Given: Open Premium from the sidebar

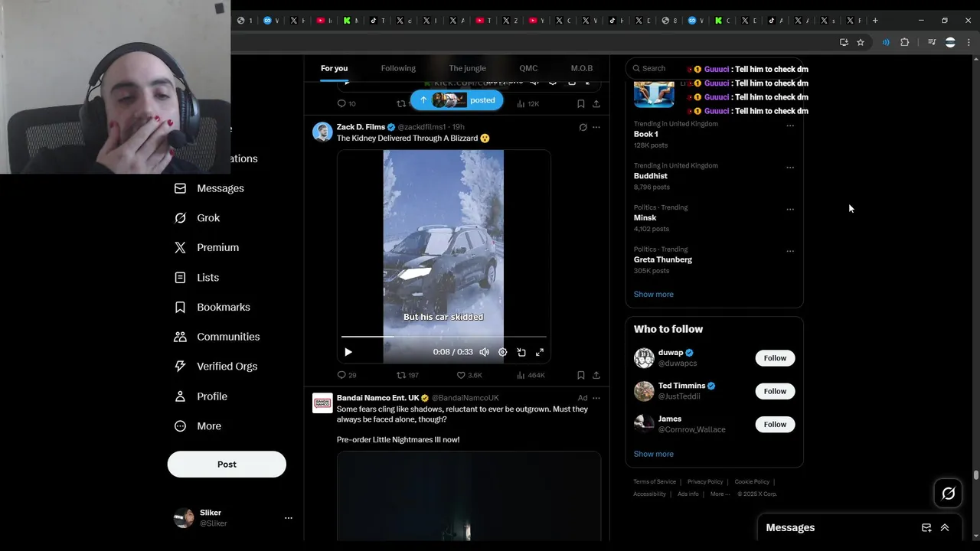Looking at the screenshot, I should point(207,248).
